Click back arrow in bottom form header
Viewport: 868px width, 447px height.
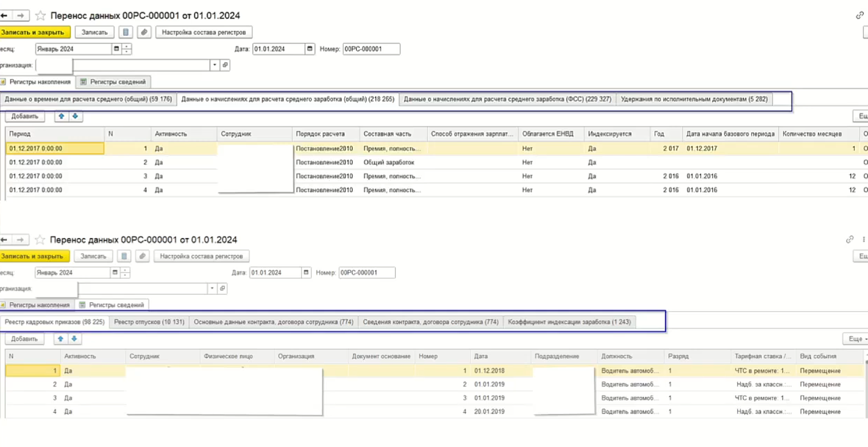pos(4,240)
